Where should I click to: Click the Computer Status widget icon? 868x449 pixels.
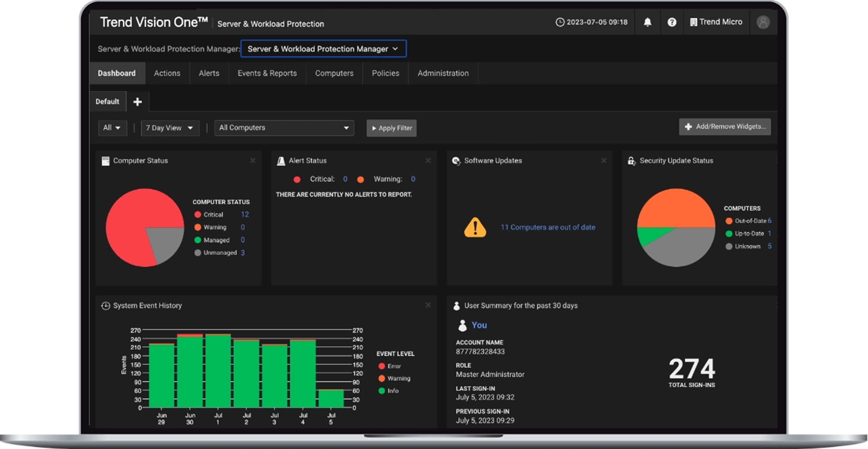(106, 161)
